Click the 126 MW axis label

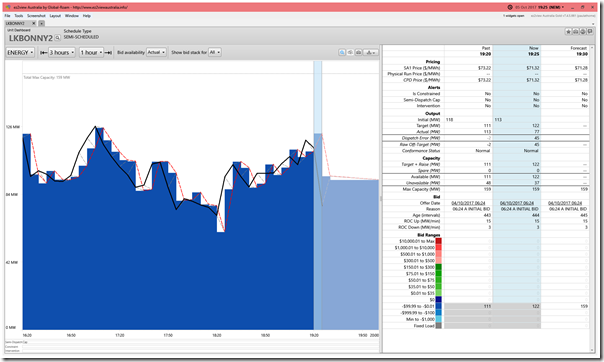(12, 127)
